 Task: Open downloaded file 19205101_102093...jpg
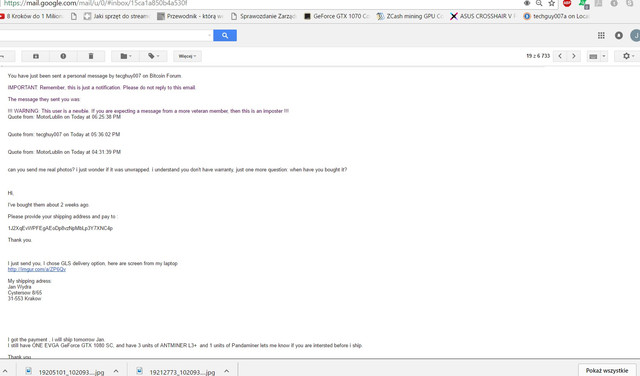tap(65, 372)
